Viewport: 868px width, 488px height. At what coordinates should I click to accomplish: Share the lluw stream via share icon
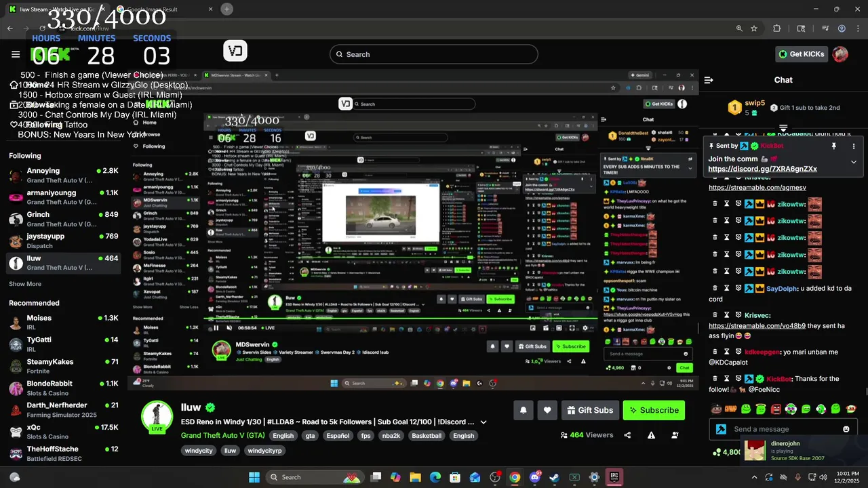point(627,435)
